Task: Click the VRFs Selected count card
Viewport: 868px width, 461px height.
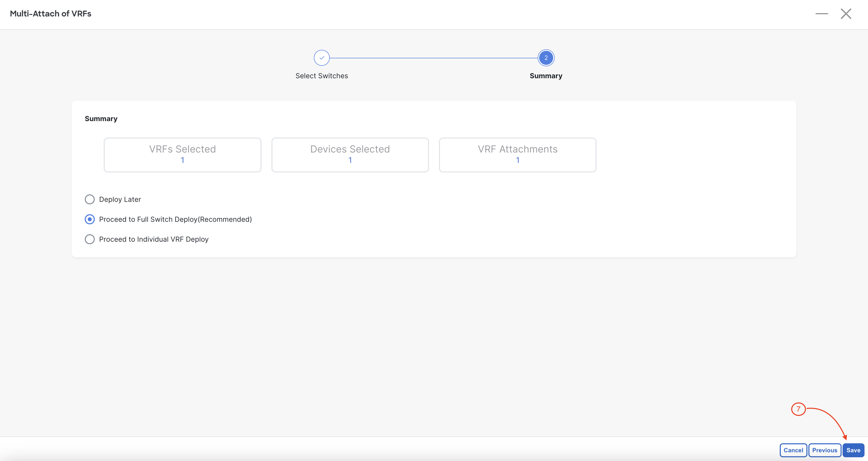Action: click(182, 155)
